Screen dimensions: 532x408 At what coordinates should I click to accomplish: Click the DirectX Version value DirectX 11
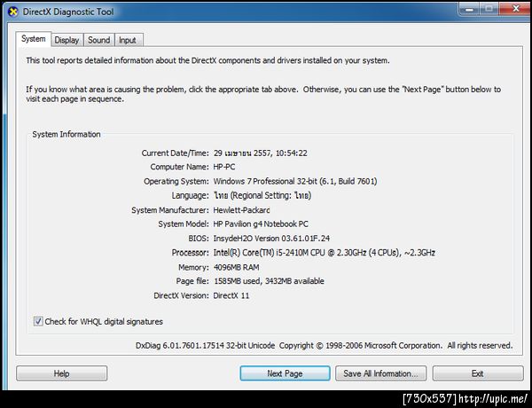coord(231,295)
